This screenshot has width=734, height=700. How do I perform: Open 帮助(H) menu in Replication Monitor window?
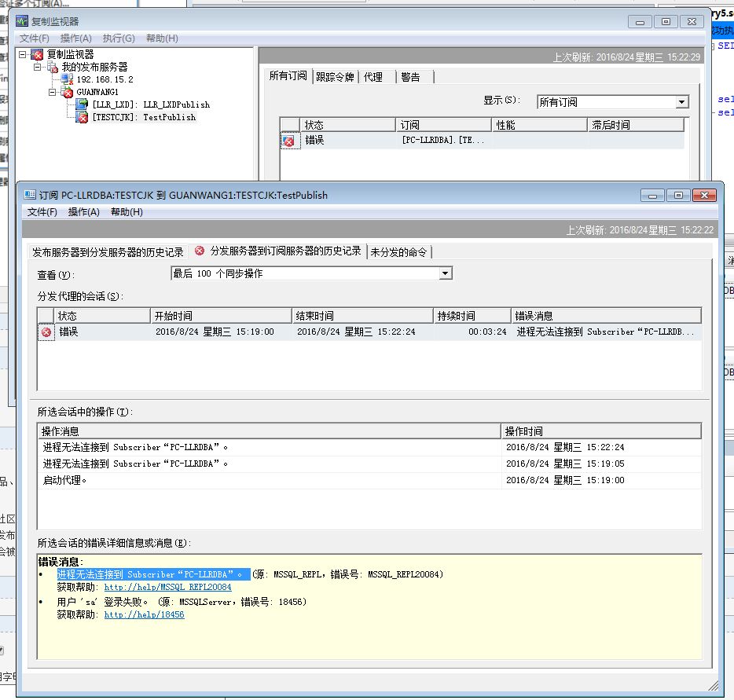tap(162, 38)
